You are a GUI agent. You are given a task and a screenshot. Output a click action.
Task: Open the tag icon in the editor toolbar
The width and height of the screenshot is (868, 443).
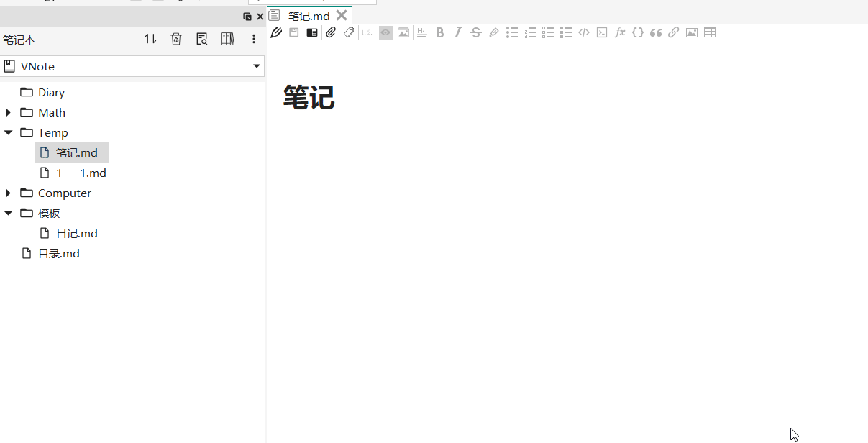[349, 32]
